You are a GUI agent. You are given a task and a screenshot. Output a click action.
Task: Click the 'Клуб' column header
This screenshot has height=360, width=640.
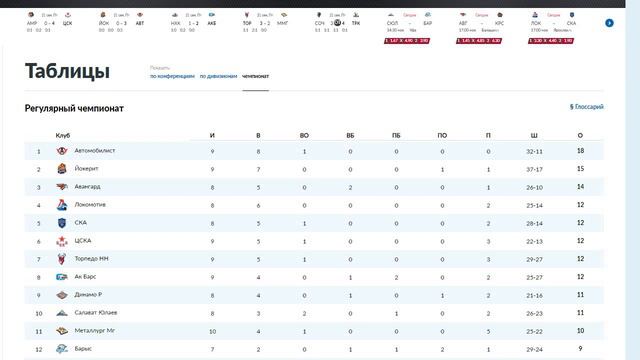point(63,136)
